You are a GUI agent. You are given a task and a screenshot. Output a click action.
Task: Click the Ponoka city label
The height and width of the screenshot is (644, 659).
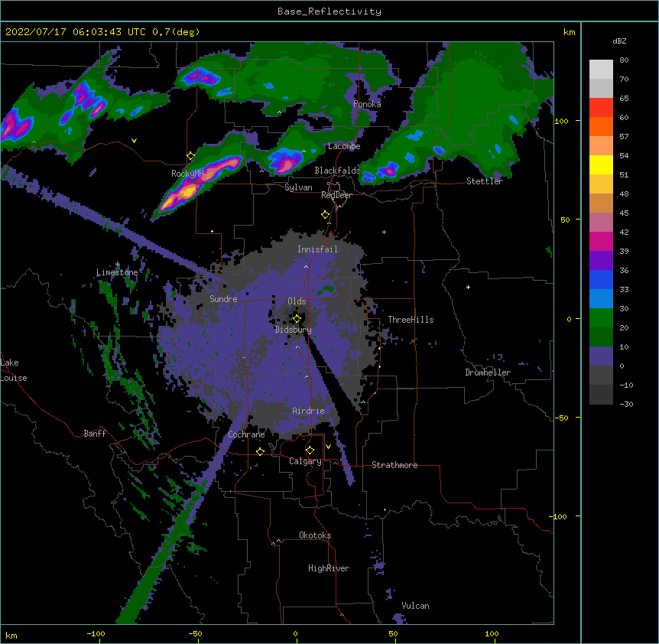367,104
